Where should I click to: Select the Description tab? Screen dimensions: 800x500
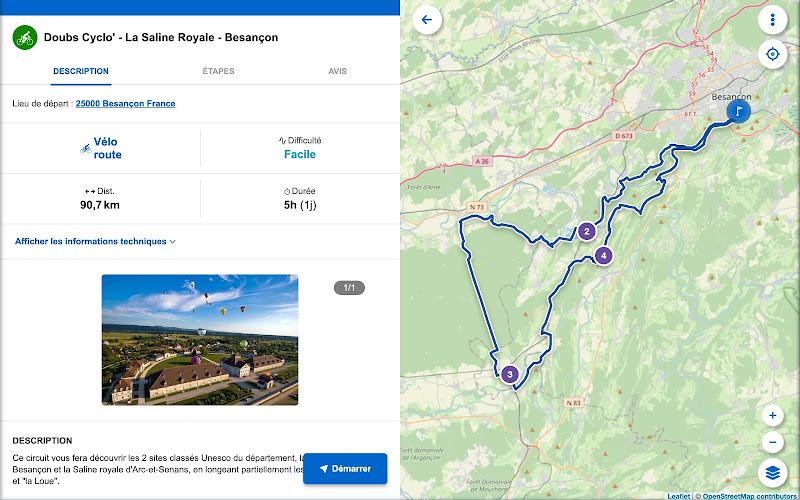(81, 71)
